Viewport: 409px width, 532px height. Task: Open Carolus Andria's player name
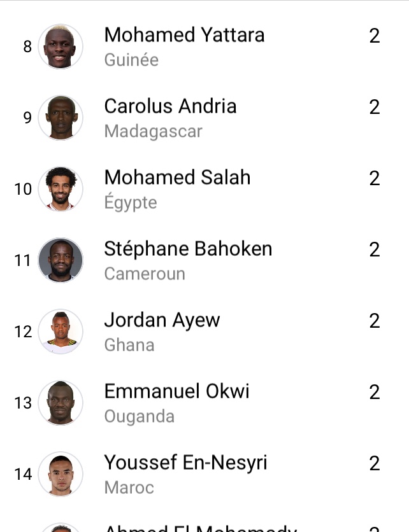pyautogui.click(x=170, y=106)
